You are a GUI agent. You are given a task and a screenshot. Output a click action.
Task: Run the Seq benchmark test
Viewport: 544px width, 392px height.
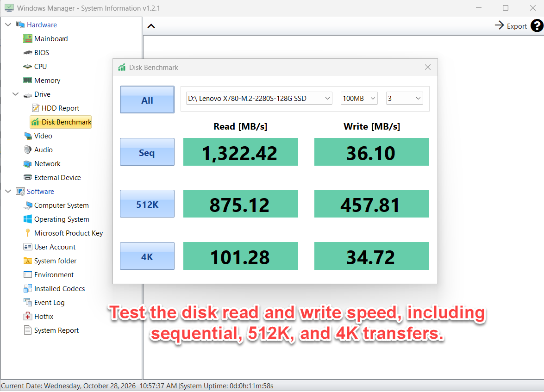pos(147,152)
